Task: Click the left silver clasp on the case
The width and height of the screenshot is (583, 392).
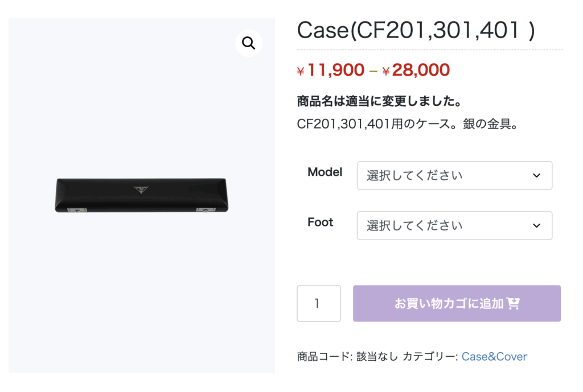Action: coord(77,210)
